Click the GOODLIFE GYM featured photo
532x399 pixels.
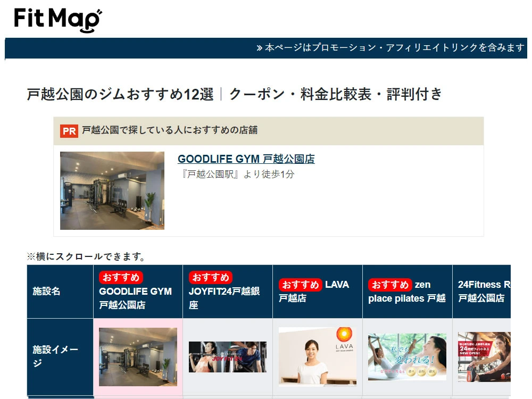(112, 190)
